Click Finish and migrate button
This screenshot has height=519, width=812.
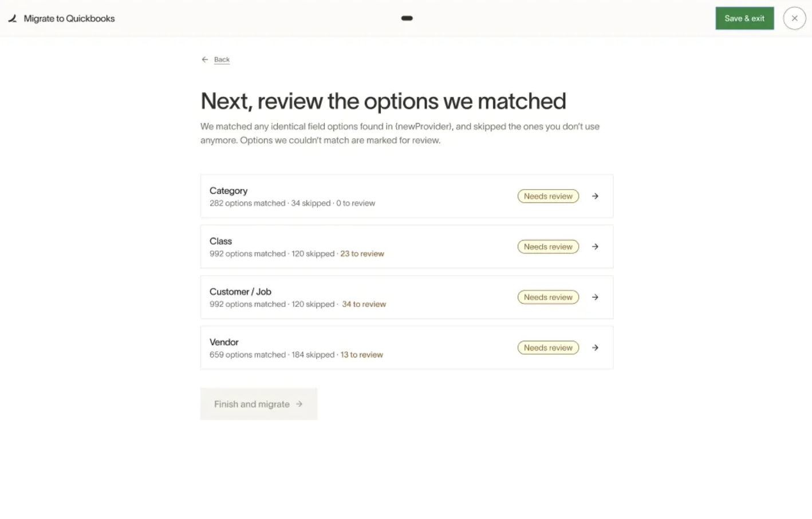pyautogui.click(x=259, y=404)
